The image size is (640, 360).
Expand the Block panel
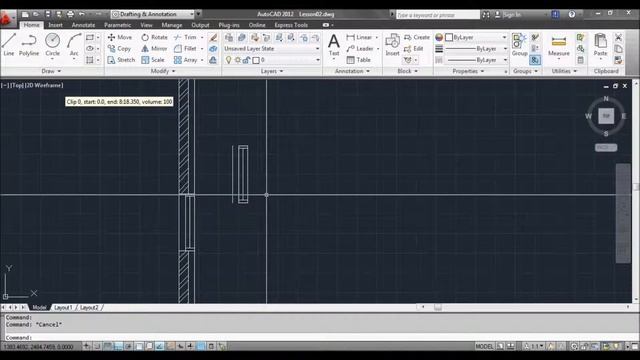tap(407, 71)
